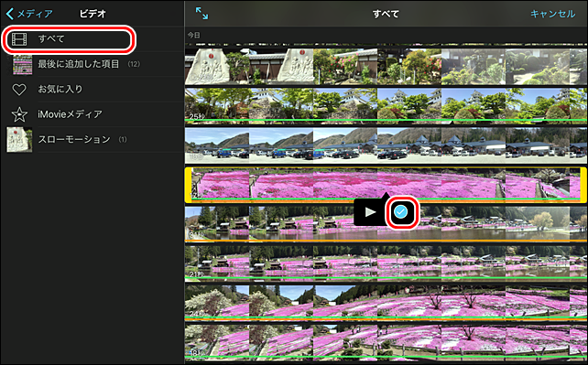Tap the キャンセル button
This screenshot has height=365, width=588.
click(552, 14)
